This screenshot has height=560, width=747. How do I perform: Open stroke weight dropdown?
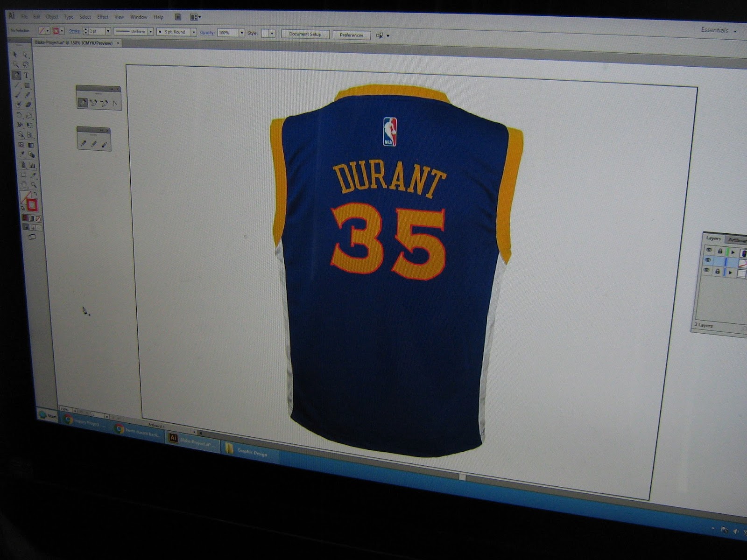coord(108,31)
